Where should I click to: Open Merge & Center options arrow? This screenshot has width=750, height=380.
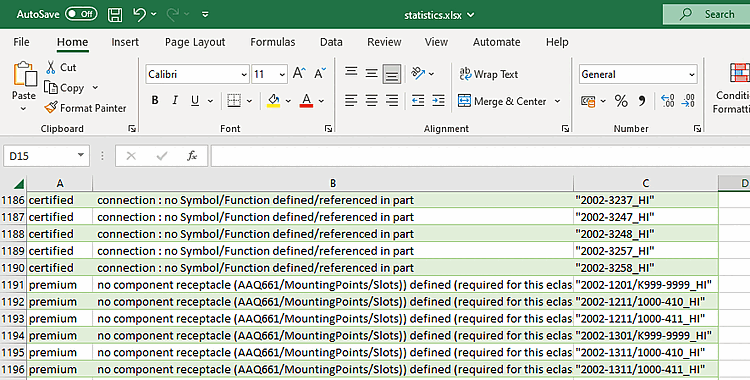557,101
